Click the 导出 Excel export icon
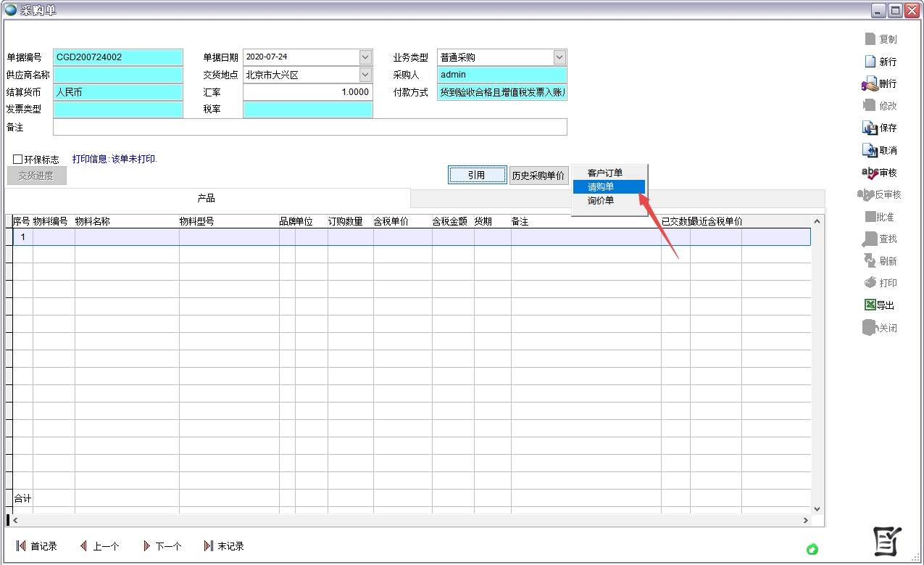Screen dimensions: 924x565 pos(870,305)
